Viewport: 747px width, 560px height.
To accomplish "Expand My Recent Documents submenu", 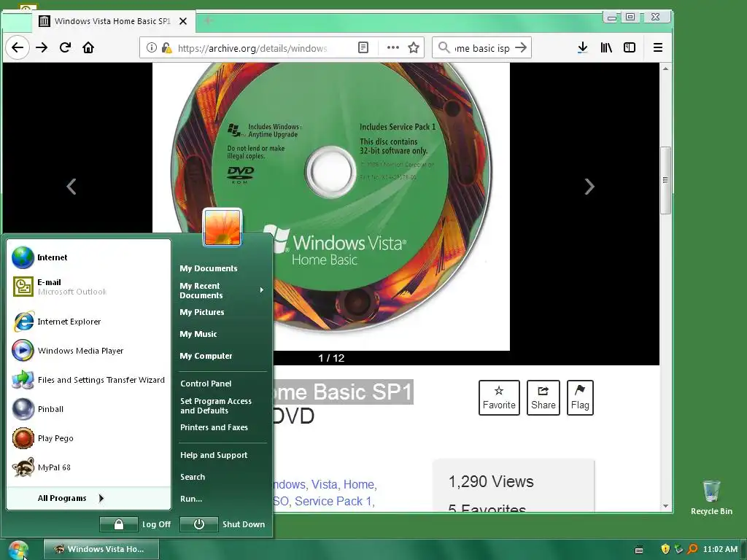I will [221, 290].
